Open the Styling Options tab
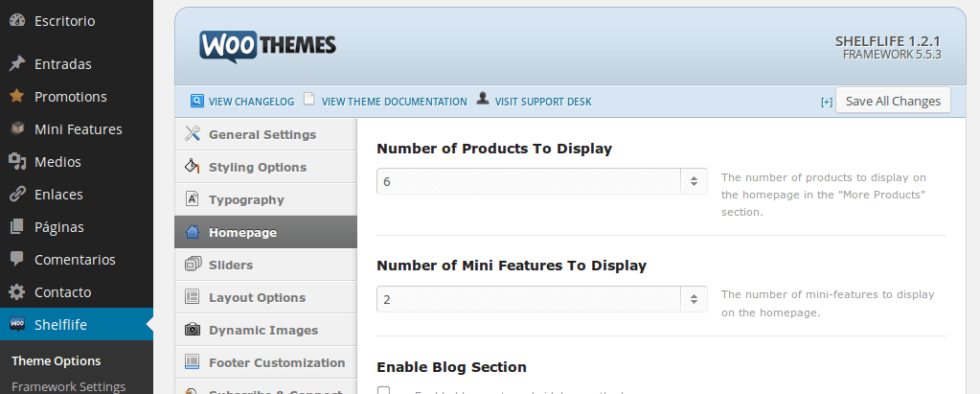The width and height of the screenshot is (980, 394). [x=265, y=167]
